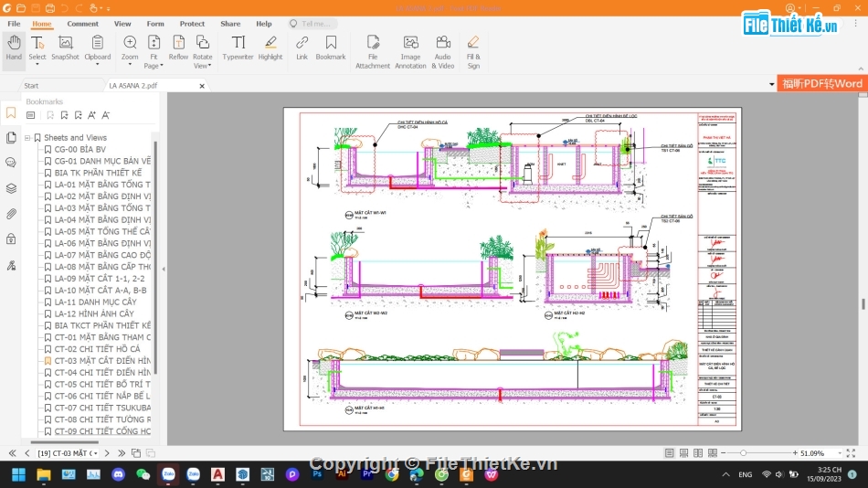
Task: Open bookmark LA-09 MẶT CẮT 1-1, 2-2
Action: (99, 279)
